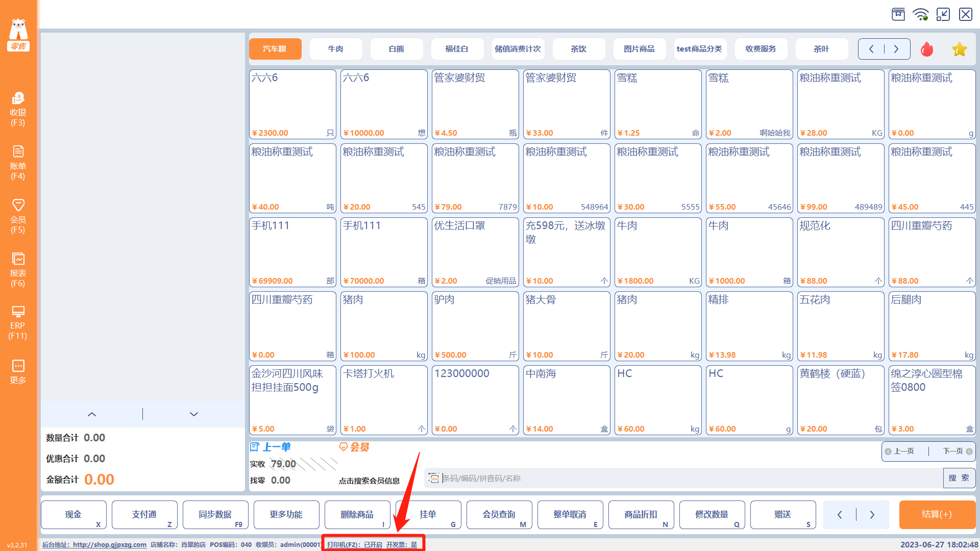980x551 pixels.
Task: Open the 账单 (F4) bills icon
Action: [18, 163]
